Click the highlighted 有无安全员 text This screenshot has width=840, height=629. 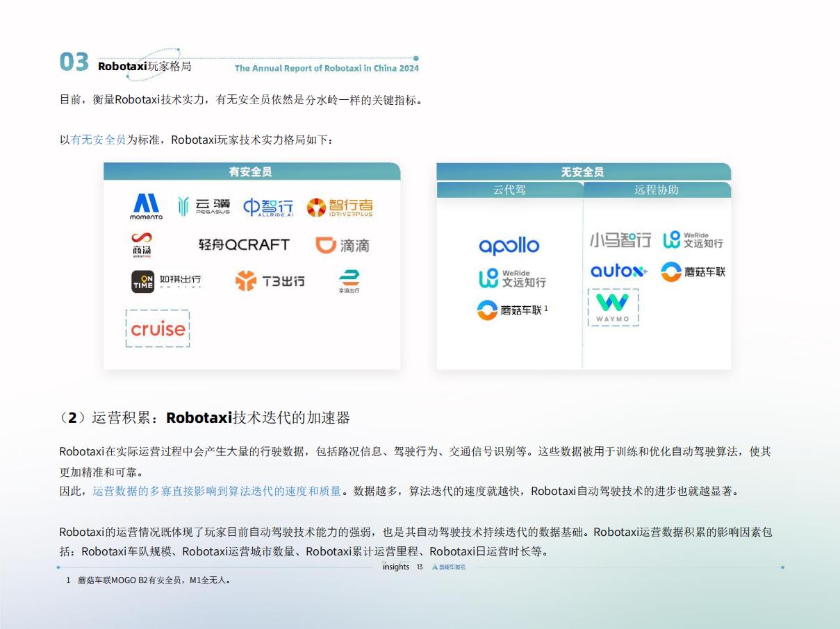[99, 140]
